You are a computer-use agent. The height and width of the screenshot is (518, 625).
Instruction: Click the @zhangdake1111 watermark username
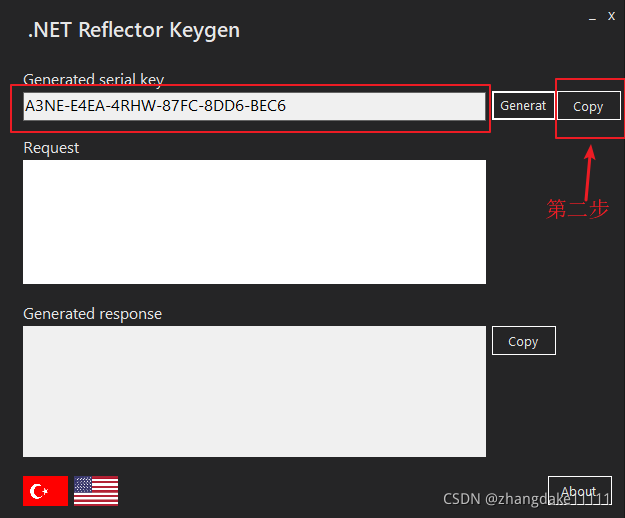pos(548,497)
